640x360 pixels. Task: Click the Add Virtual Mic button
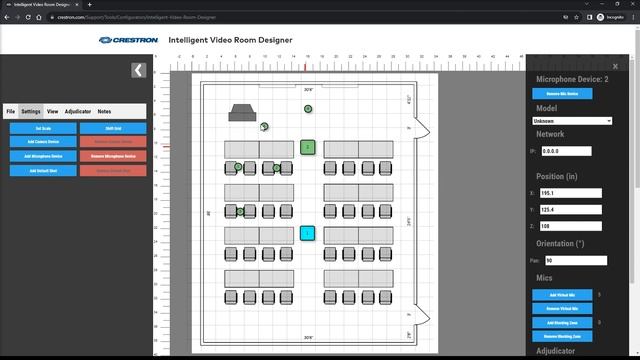click(562, 295)
